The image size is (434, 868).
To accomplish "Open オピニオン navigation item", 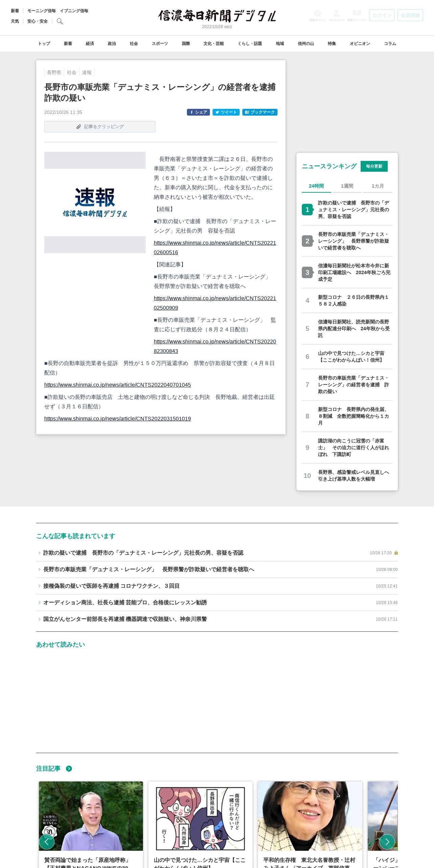I will (x=360, y=44).
